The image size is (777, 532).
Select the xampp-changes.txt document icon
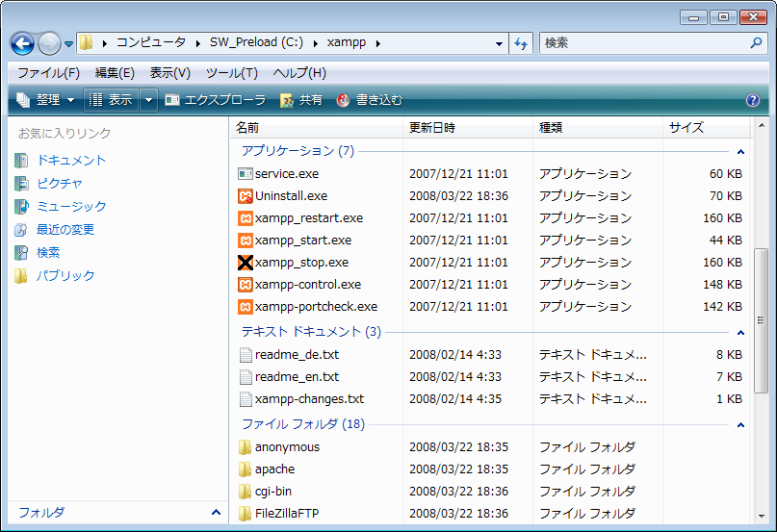click(x=246, y=399)
